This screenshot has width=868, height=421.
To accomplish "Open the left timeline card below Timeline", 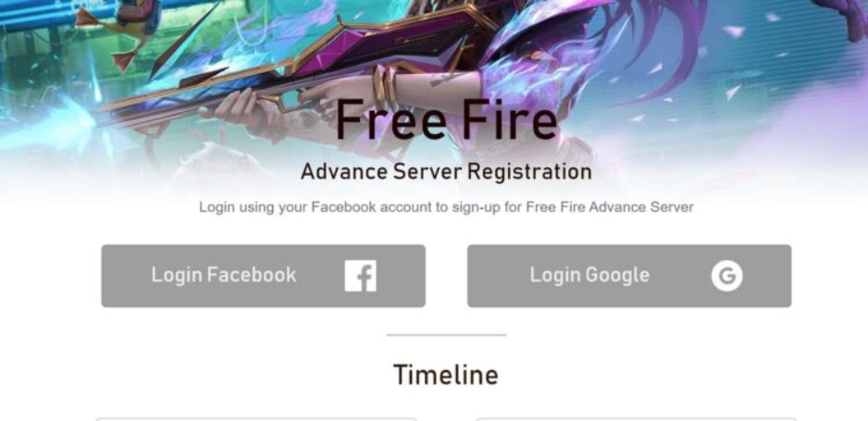I will [256, 419].
